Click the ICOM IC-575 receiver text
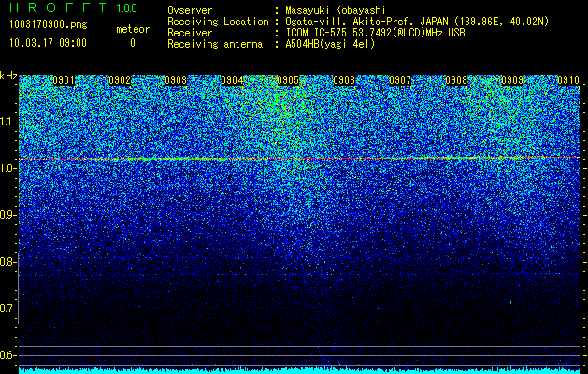Image resolution: width=588 pixels, height=374 pixels. click(x=375, y=33)
